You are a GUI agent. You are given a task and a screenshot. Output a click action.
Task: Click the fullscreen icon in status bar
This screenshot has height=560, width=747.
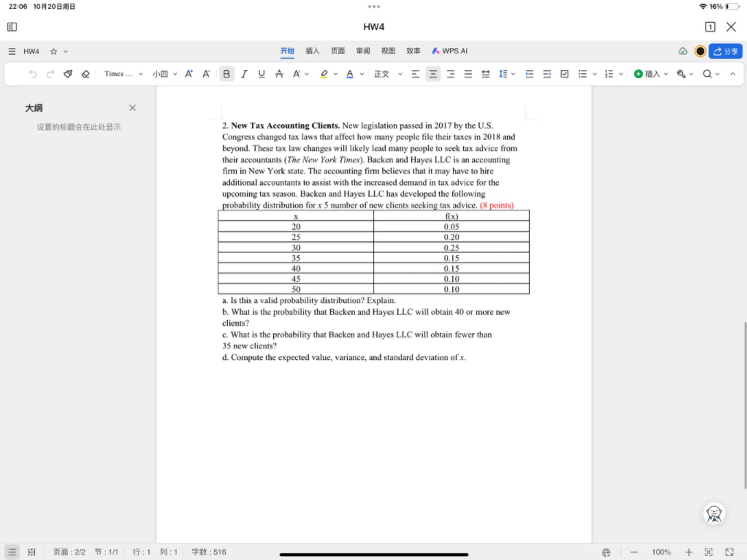tap(729, 552)
